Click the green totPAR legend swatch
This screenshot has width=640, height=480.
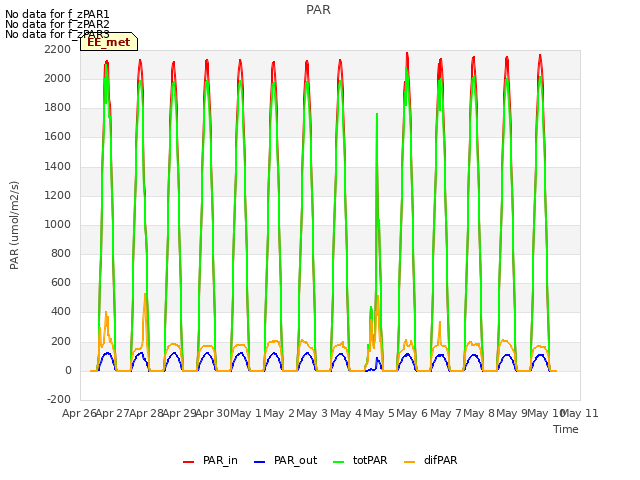click(x=339, y=462)
